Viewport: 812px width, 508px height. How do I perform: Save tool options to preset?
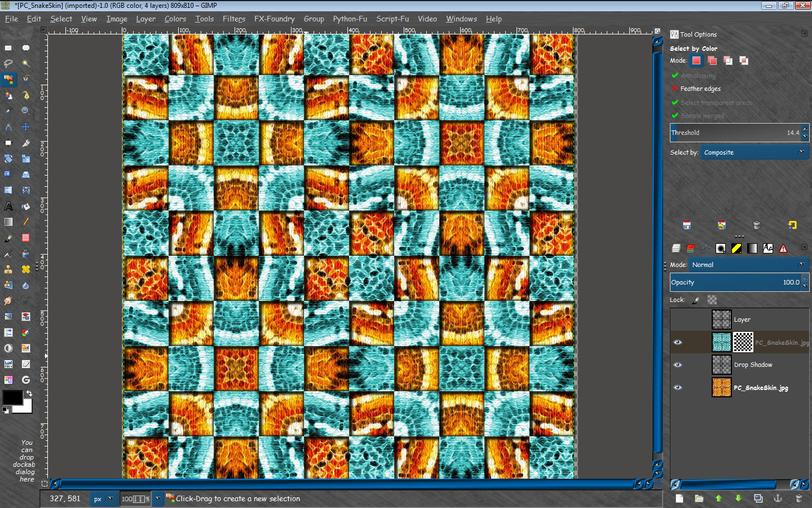(x=687, y=225)
